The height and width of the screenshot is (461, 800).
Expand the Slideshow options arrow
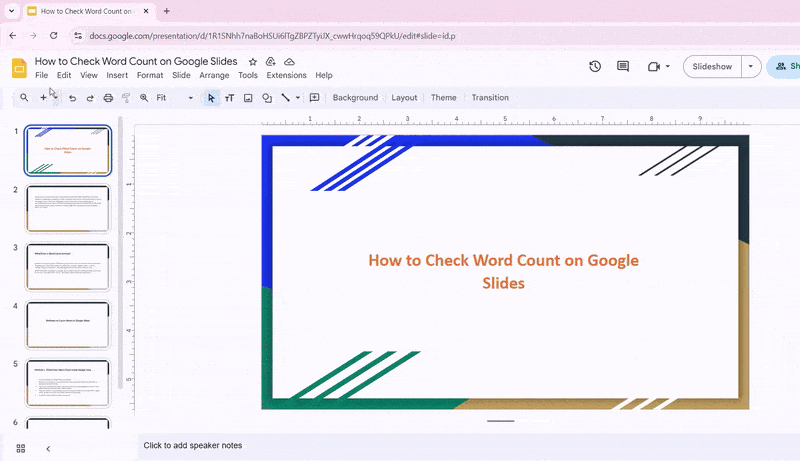click(x=751, y=67)
